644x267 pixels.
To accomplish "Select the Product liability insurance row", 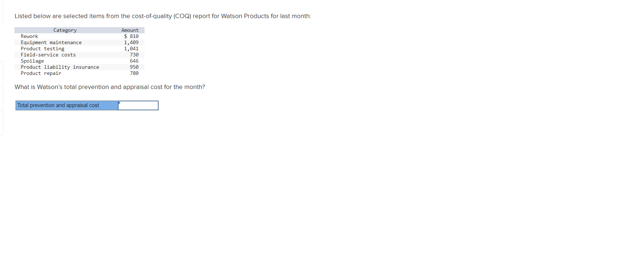I will pyautogui.click(x=60, y=67).
